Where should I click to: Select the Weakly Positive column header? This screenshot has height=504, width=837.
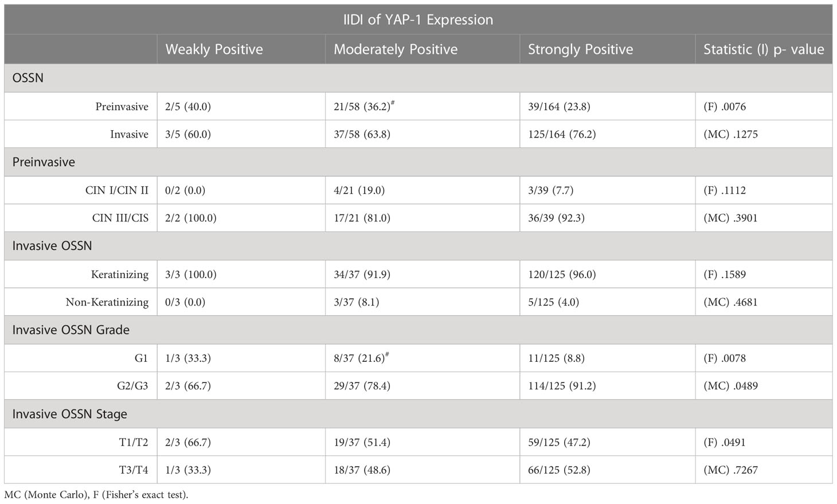coord(214,49)
